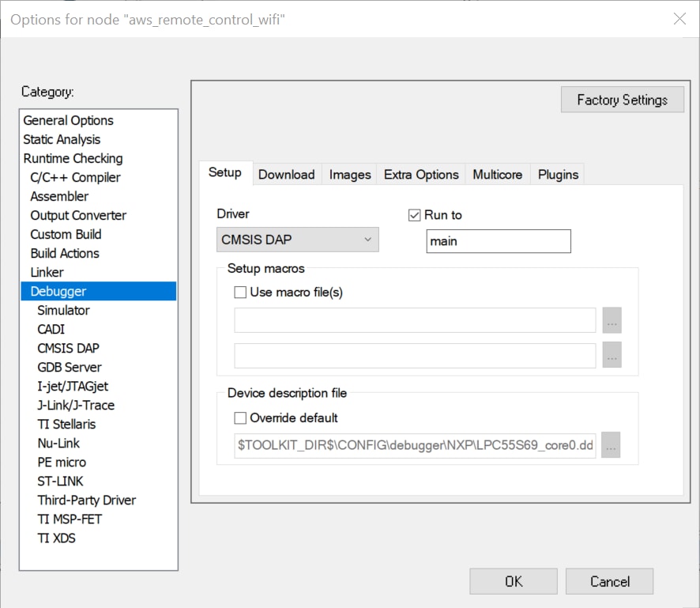Switch to the Download tab
This screenshot has height=608, width=700.
click(286, 175)
